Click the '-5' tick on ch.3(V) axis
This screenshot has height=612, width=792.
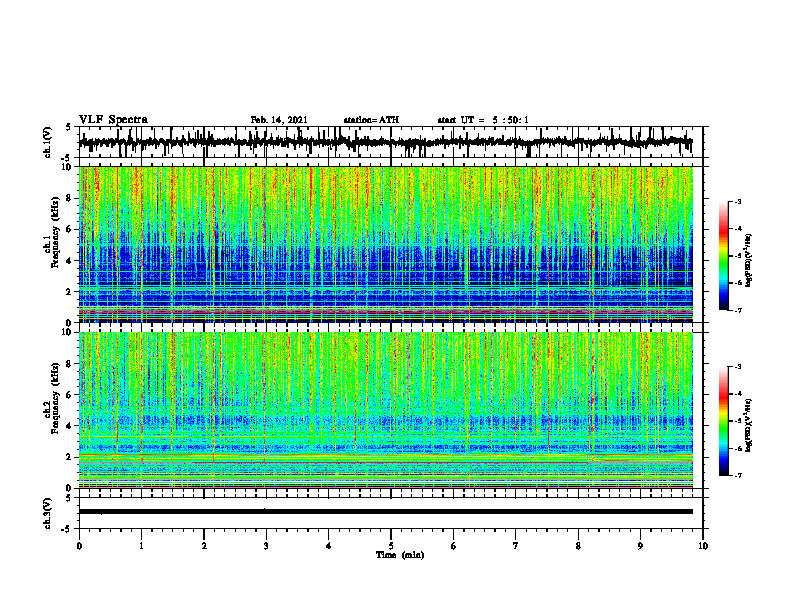click(67, 529)
